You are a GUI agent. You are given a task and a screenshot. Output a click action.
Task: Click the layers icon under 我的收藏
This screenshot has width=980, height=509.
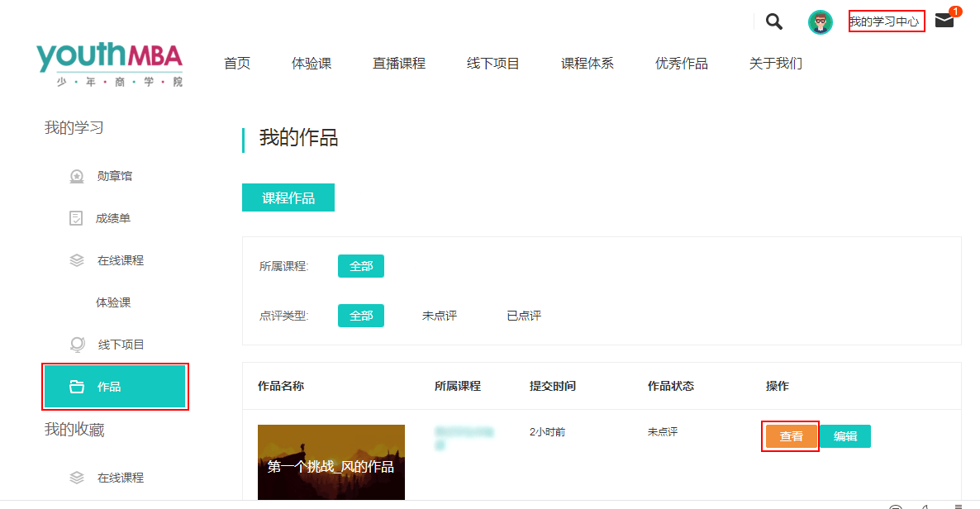[x=76, y=478]
